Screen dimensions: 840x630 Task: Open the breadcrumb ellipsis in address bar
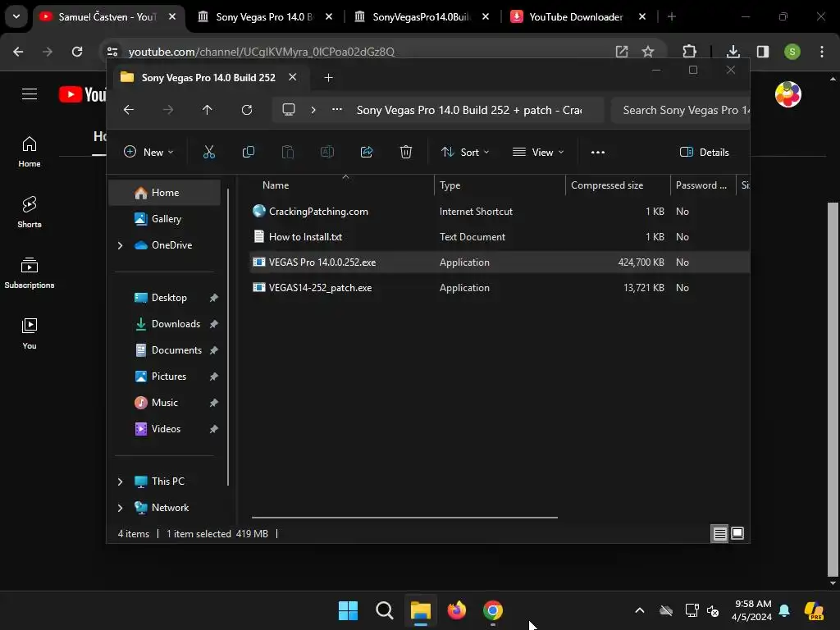coord(337,109)
